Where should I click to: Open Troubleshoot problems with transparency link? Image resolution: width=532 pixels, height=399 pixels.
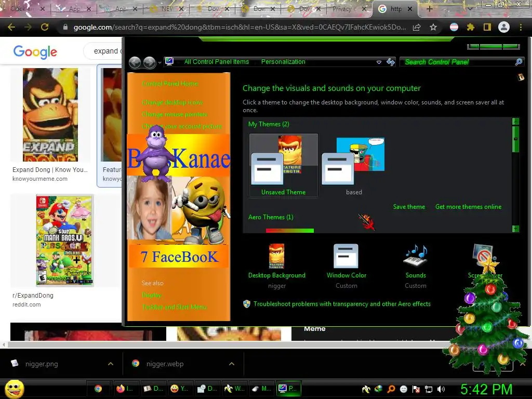pyautogui.click(x=342, y=303)
